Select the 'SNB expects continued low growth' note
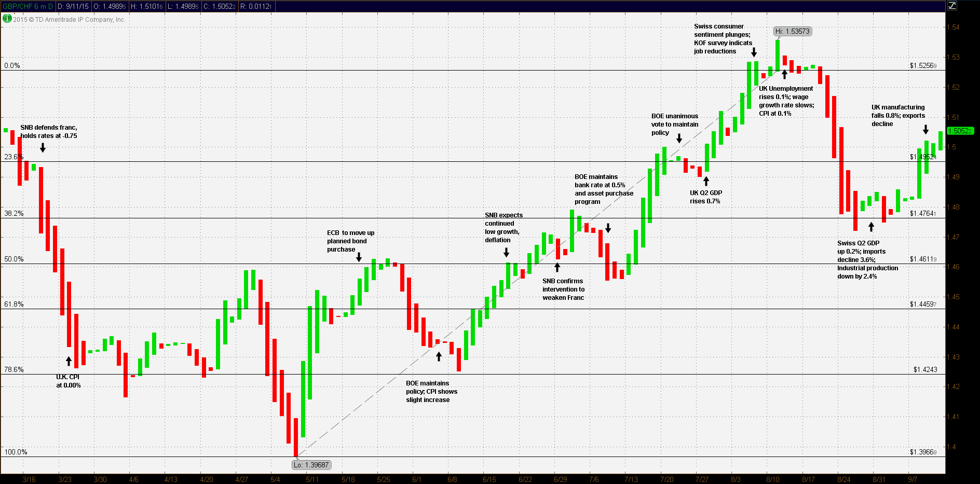This screenshot has width=980, height=484. pyautogui.click(x=503, y=227)
